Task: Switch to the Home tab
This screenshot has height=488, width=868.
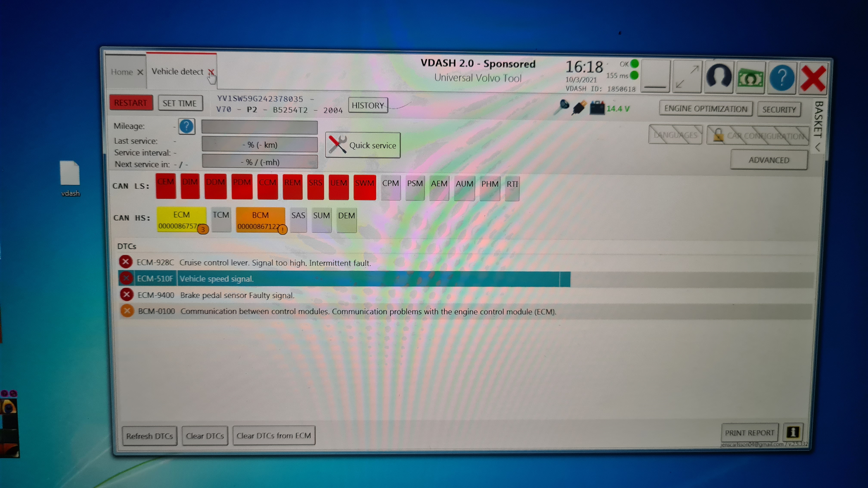Action: [x=122, y=72]
